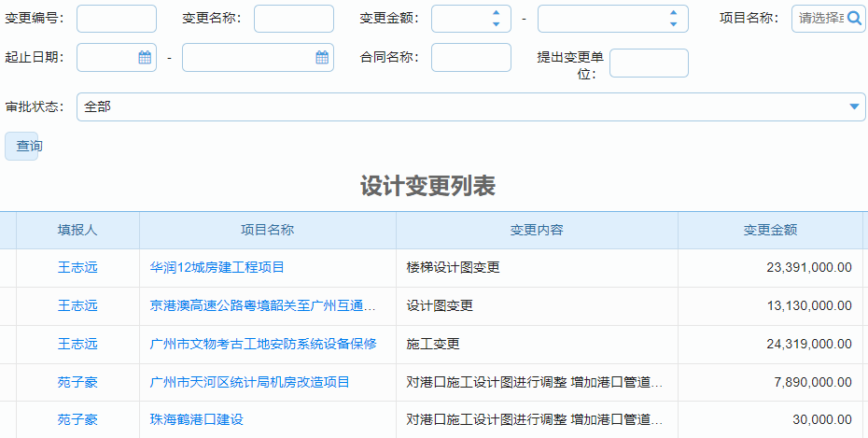
Task: Open the 华润12城房建工程项目 project link
Action: (x=217, y=267)
